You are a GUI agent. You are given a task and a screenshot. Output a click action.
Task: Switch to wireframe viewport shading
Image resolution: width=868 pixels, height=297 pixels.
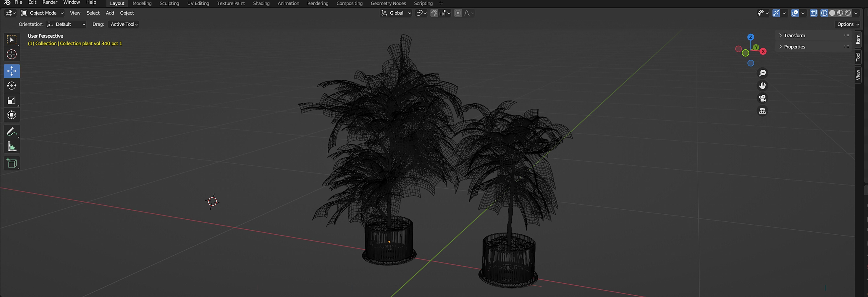tap(824, 13)
